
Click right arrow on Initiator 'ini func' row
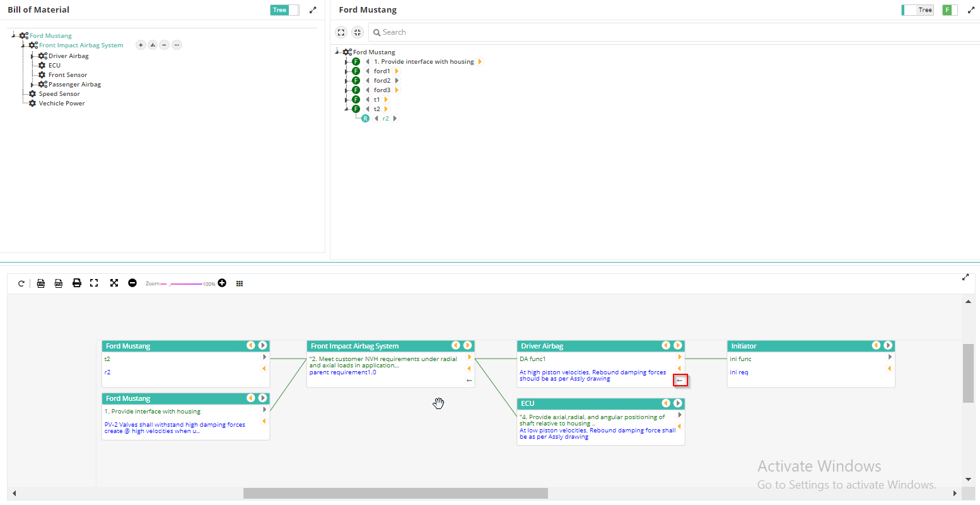pos(890,357)
